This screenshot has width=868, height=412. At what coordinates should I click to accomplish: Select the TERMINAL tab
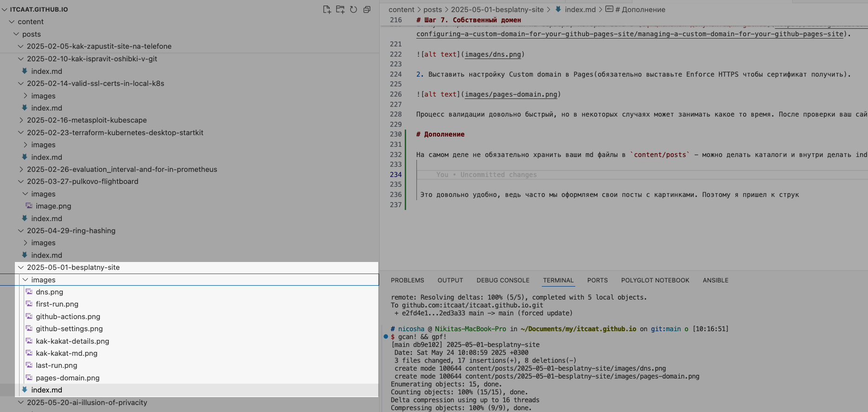[x=558, y=280]
